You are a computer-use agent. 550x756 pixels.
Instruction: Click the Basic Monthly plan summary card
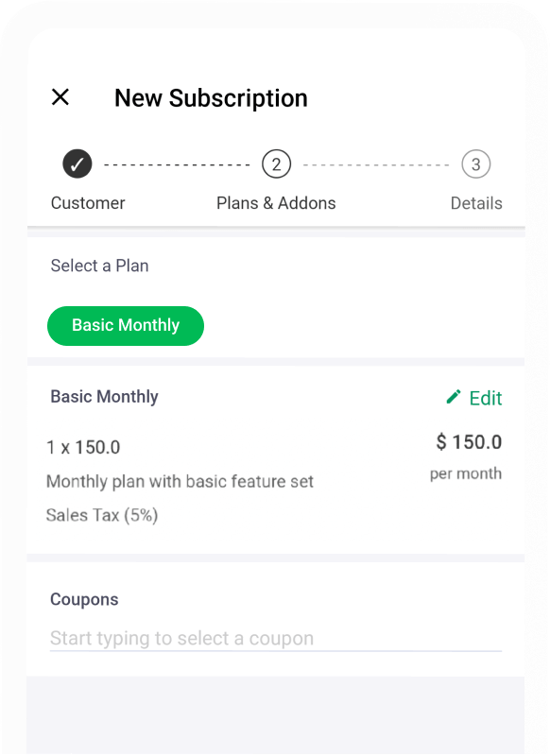tap(275, 458)
